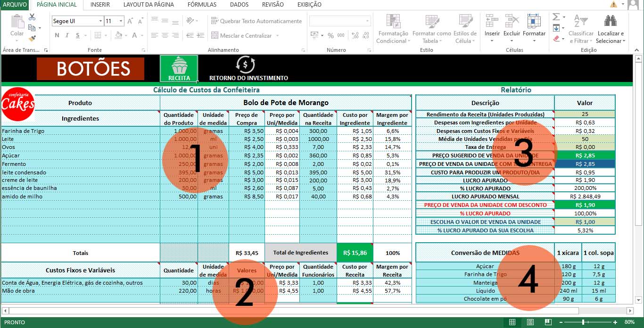The height and width of the screenshot is (328, 644).
Task: Click the Formatar cells button
Action: click(534, 28)
